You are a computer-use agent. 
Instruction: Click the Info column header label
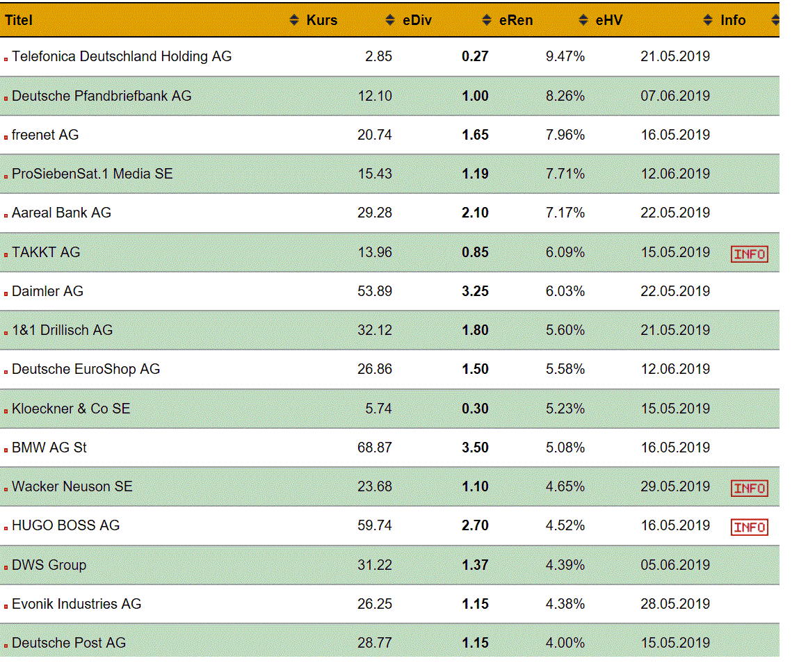[733, 20]
